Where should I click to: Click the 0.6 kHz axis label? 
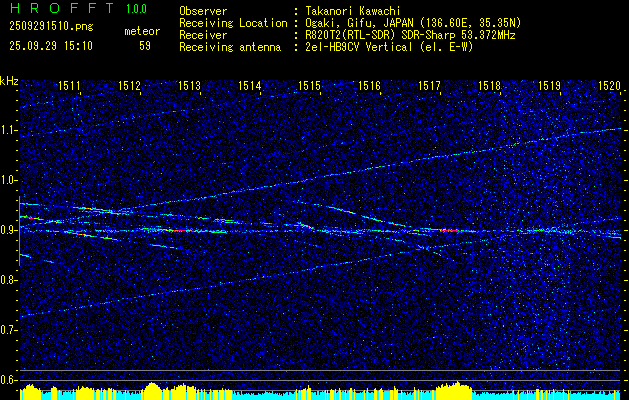[x=9, y=380]
